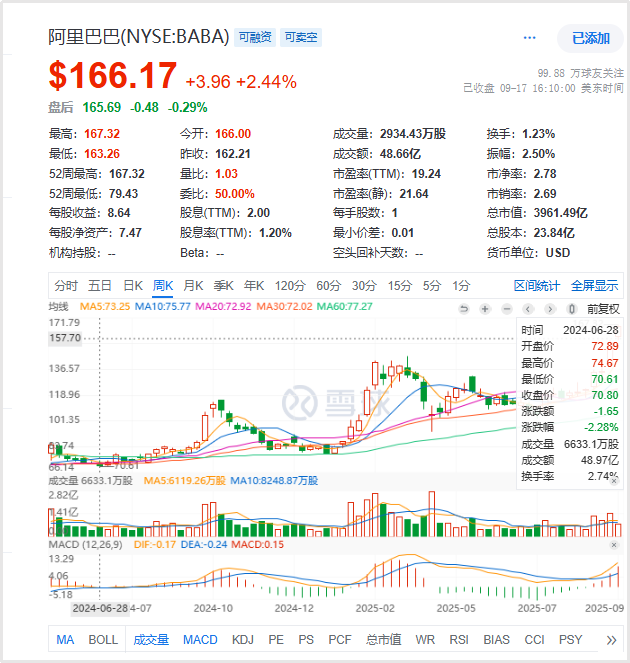Viewport: 630px width, 663px height.
Task: Select the 月K monthly chart tab
Action: (193, 285)
